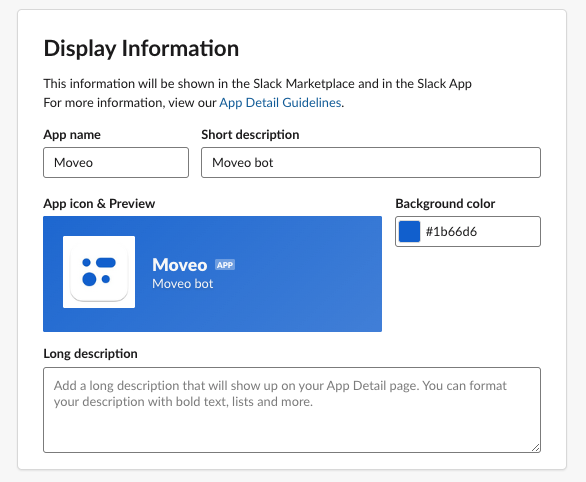This screenshot has width=586, height=482.
Task: Click the resize handle of Long description box
Action: point(536,448)
